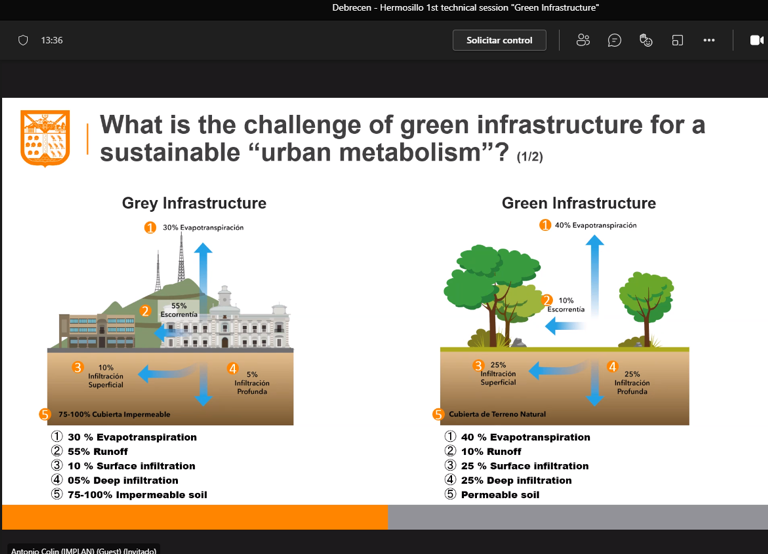This screenshot has width=768, height=554.
Task: Open the More actions ellipsis menu
Action: pos(709,40)
